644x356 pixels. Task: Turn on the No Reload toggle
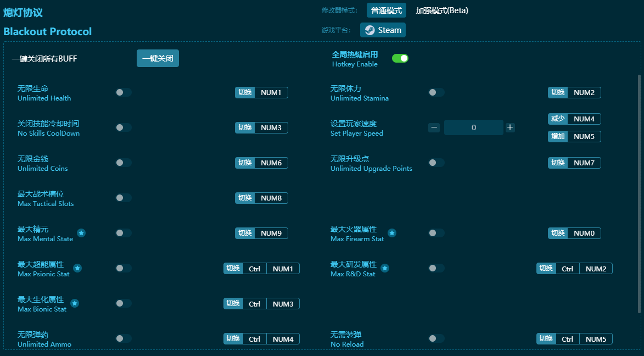(x=436, y=338)
